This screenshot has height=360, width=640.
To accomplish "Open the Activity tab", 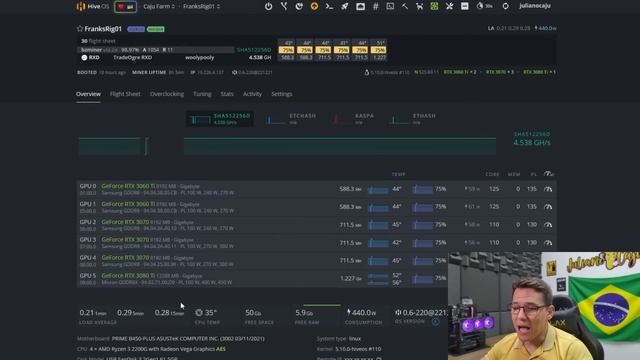I will point(252,94).
